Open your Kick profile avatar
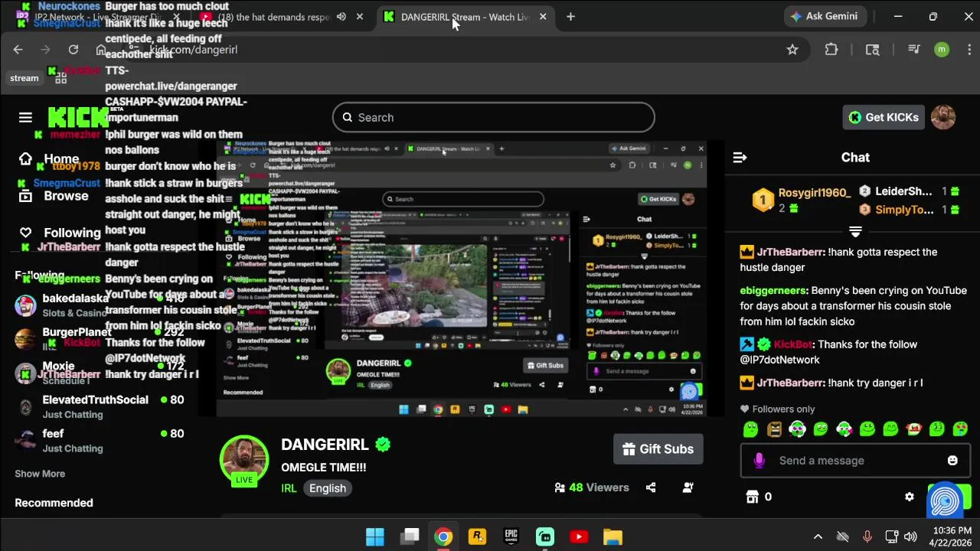980x551 pixels. (943, 117)
